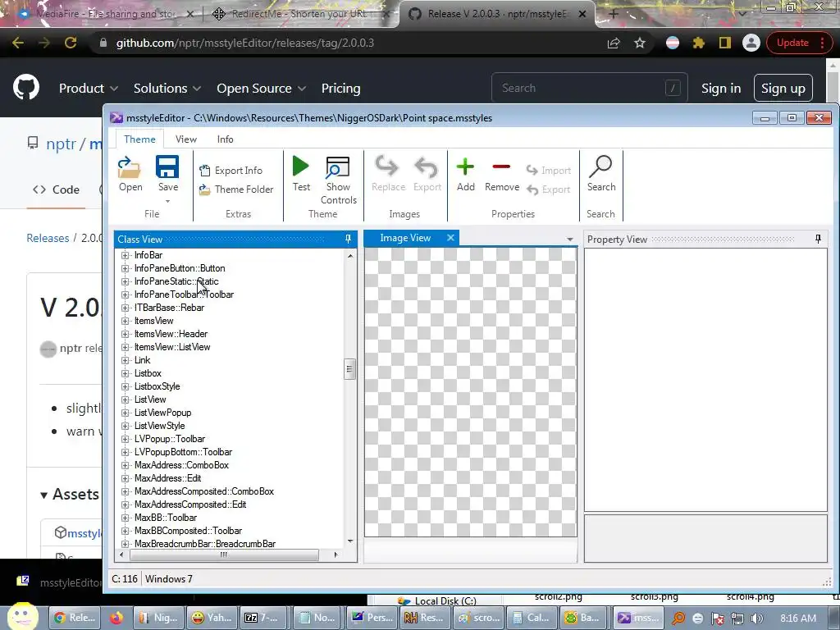Close the Image View tab
Viewport: 840px width, 630px height.
[x=450, y=237]
